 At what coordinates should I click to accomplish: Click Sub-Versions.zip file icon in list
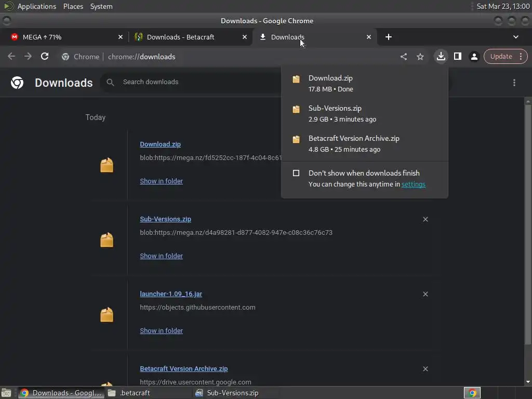107,240
